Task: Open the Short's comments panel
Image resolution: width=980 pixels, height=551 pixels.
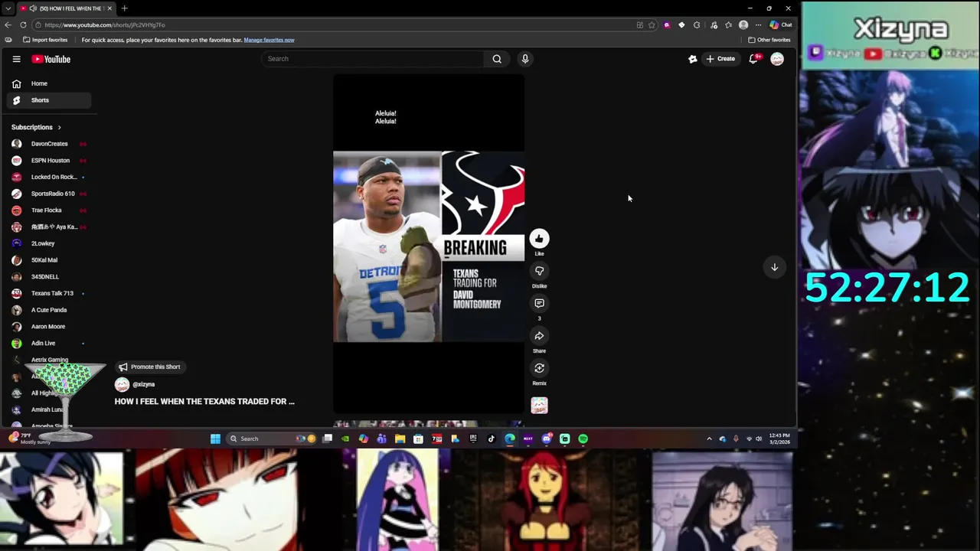Action: coord(539,304)
